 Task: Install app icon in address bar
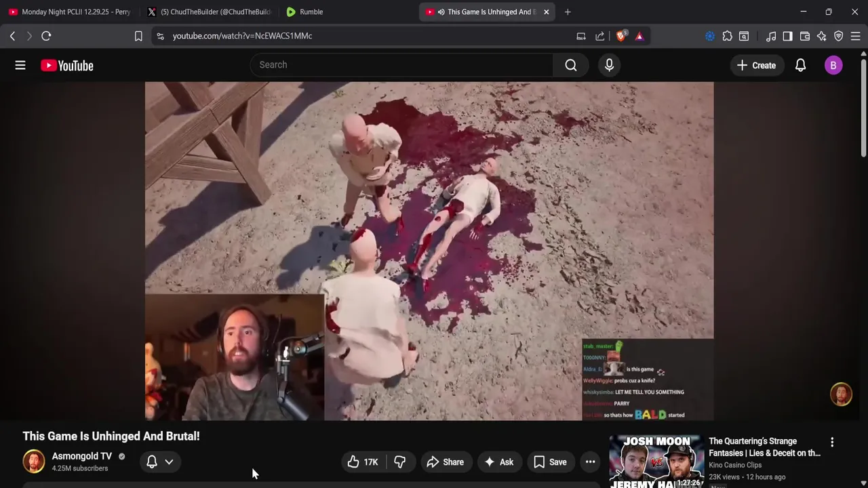581,36
